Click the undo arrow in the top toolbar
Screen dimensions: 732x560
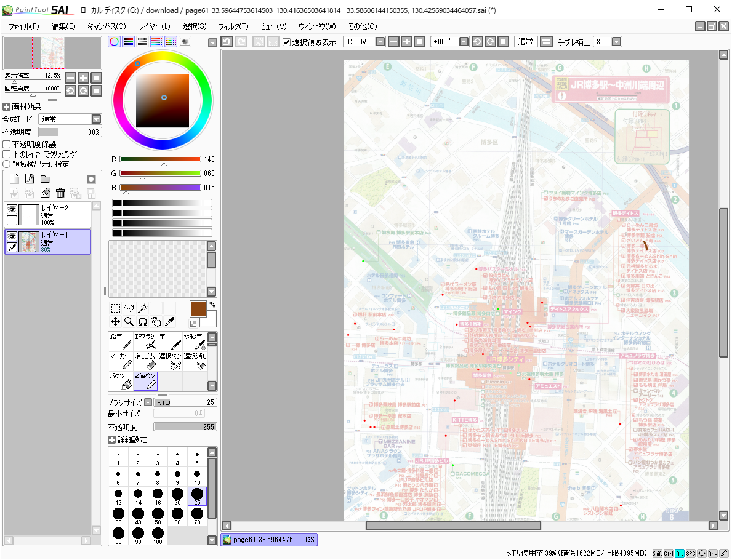tap(227, 42)
